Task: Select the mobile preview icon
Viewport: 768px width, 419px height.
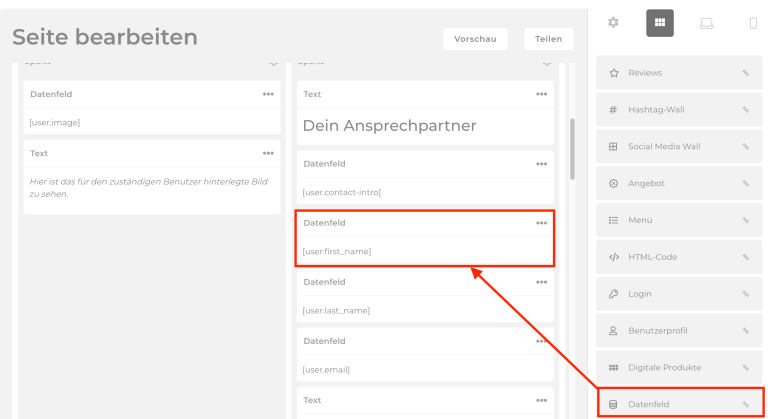Action: click(753, 23)
